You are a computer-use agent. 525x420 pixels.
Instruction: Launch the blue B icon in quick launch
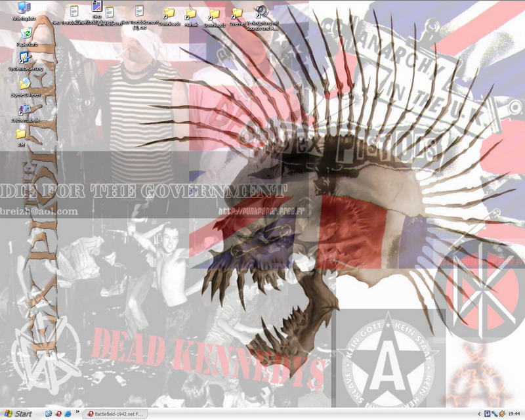coord(49,414)
